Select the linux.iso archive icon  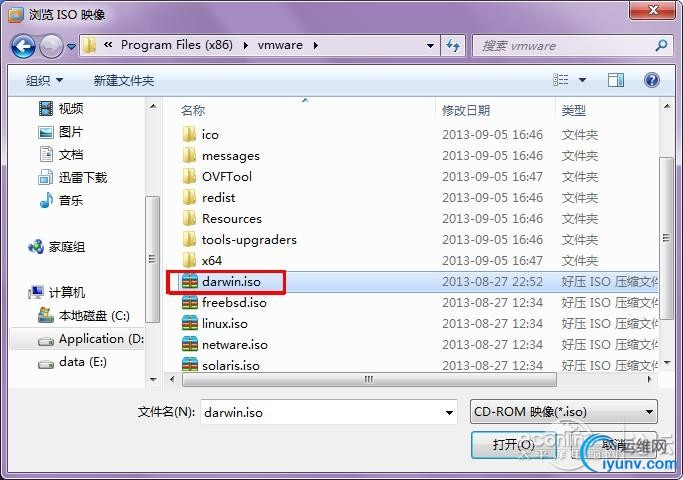[190, 323]
